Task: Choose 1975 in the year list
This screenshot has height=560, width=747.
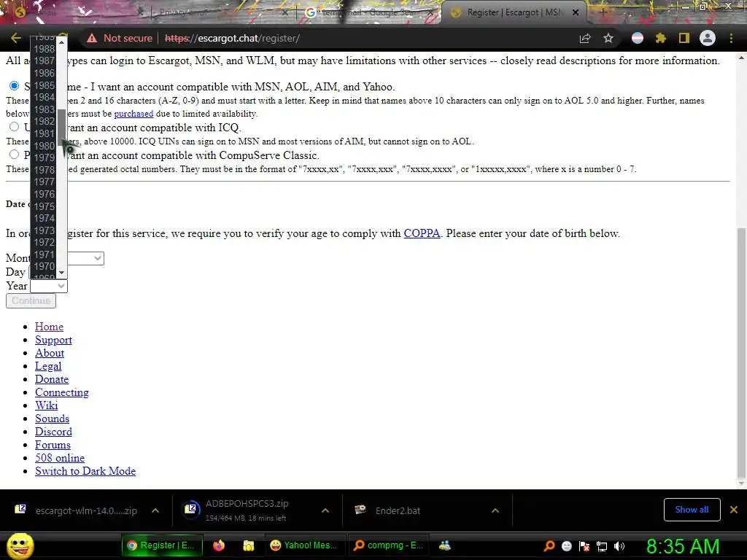Action: click(x=44, y=206)
